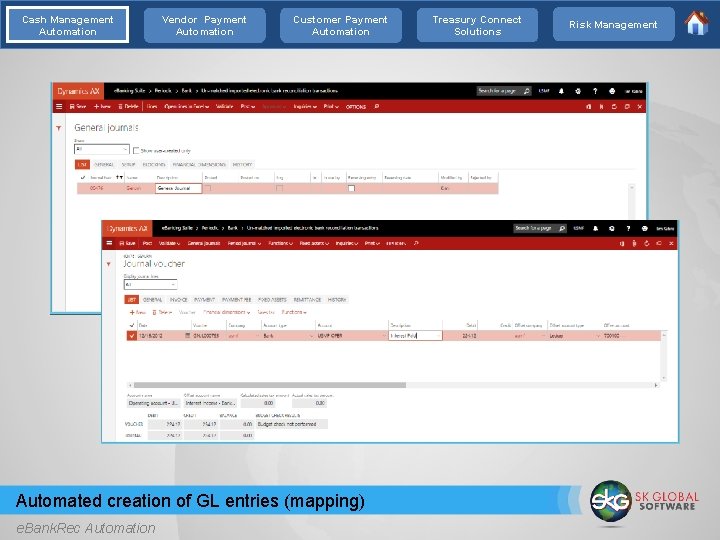The image size is (720, 540).
Task: Open Display journal lines dropdown
Action: [150, 285]
